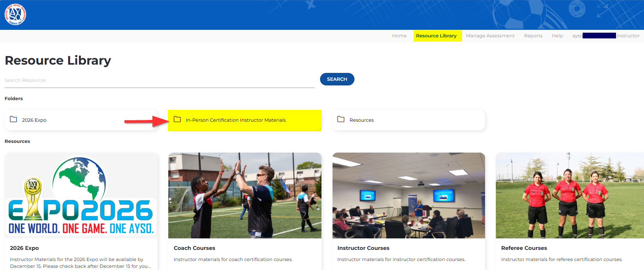The width and height of the screenshot is (644, 270).
Task: Go to Manage Assessment
Action: tap(490, 36)
